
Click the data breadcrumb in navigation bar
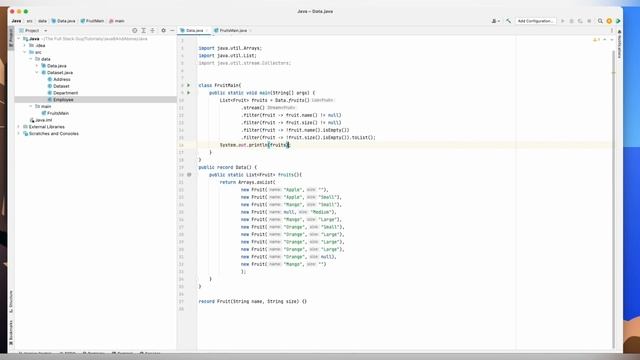pyautogui.click(x=42, y=21)
